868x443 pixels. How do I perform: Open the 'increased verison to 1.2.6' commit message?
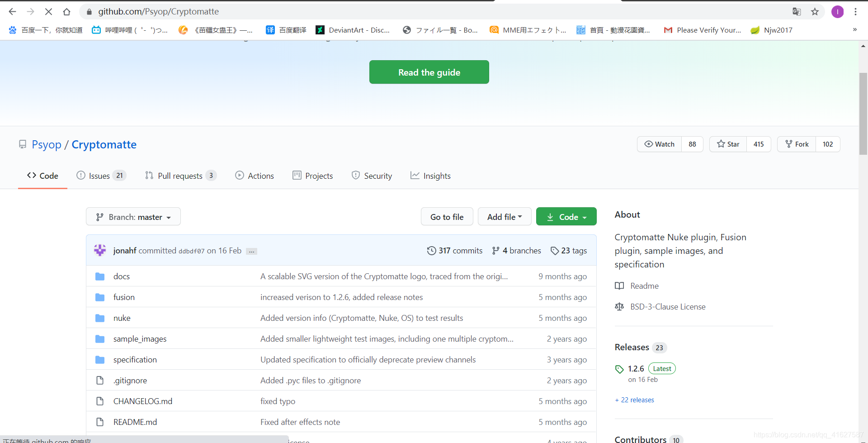(341, 297)
